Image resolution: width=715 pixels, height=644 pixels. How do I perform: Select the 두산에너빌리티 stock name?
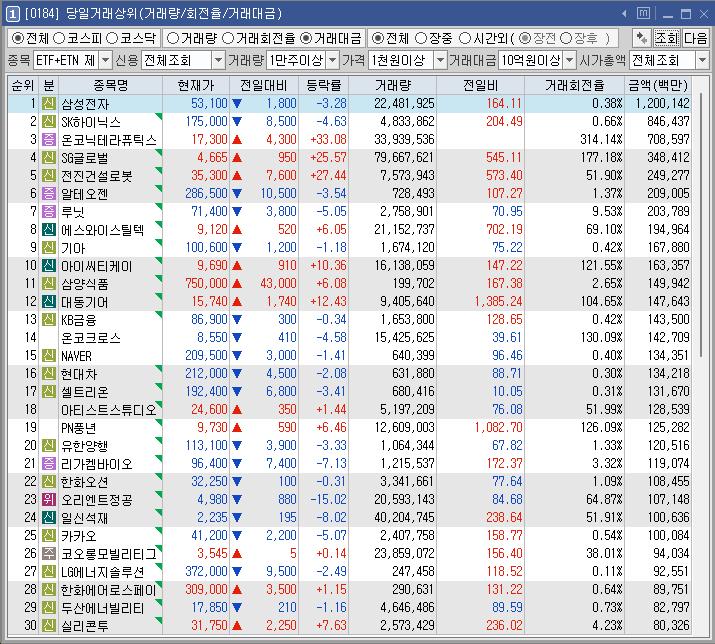coord(103,608)
